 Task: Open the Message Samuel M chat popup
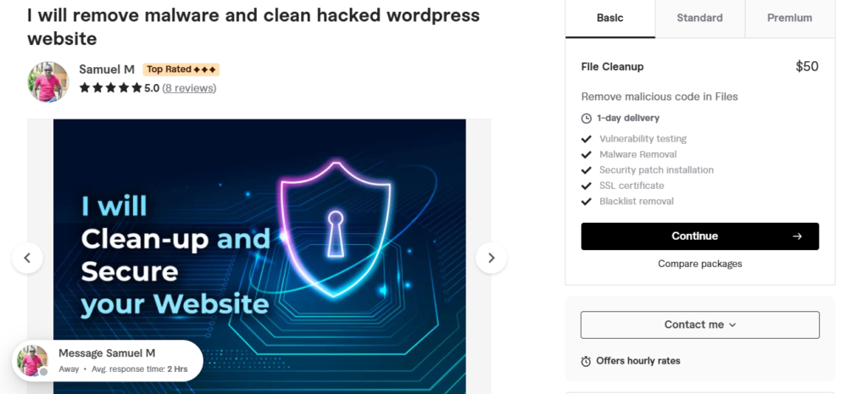[108, 361]
